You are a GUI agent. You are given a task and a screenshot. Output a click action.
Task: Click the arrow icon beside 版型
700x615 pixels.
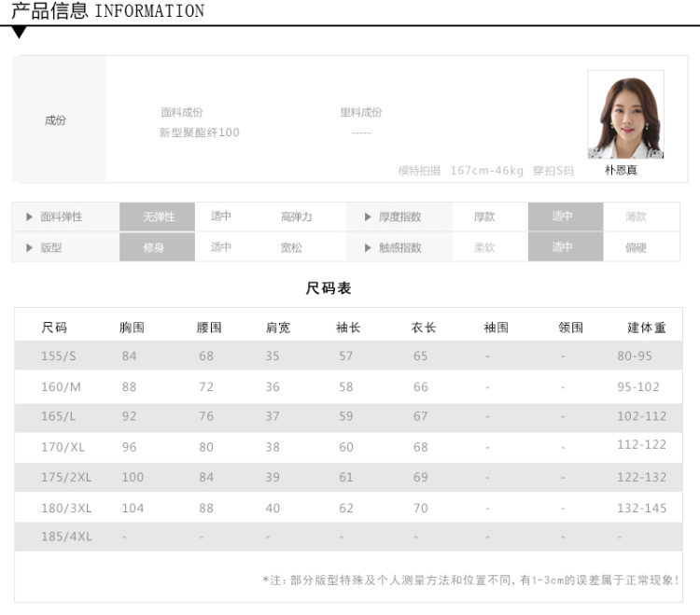[x=30, y=247]
